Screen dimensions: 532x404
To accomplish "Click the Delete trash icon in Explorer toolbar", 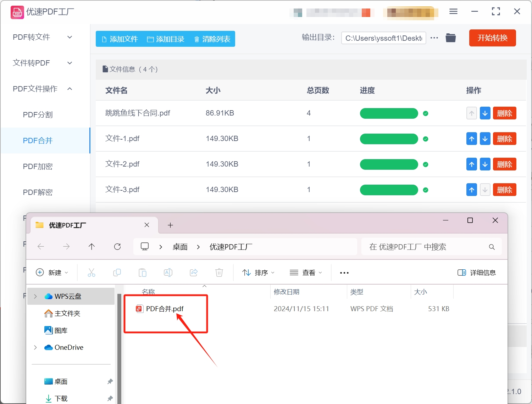I will 219,273.
